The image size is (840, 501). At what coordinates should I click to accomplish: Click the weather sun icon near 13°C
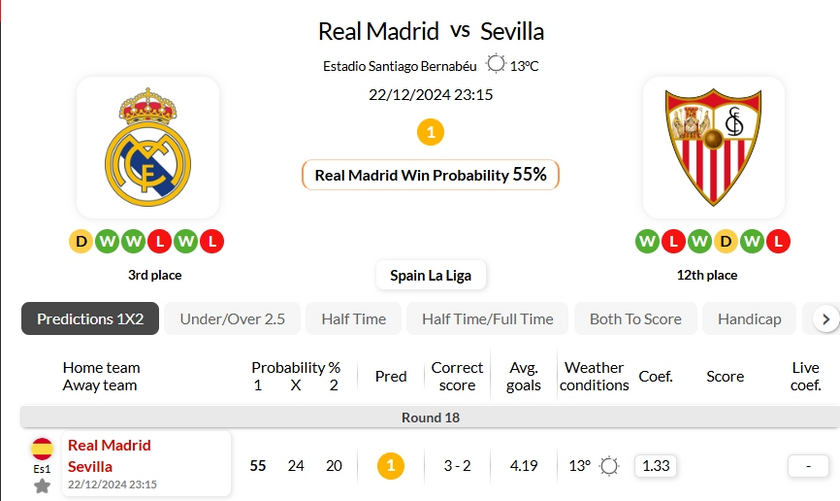pyautogui.click(x=495, y=66)
